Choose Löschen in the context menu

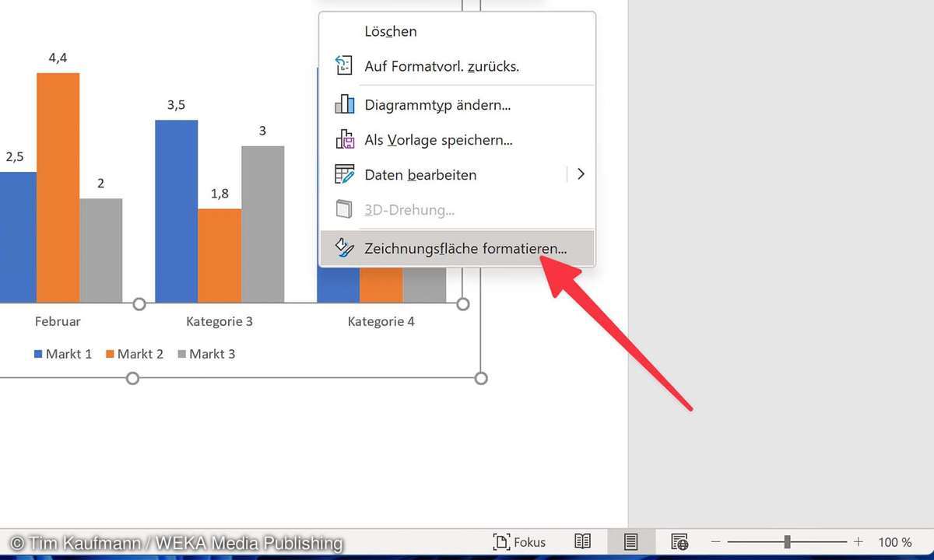(457, 32)
